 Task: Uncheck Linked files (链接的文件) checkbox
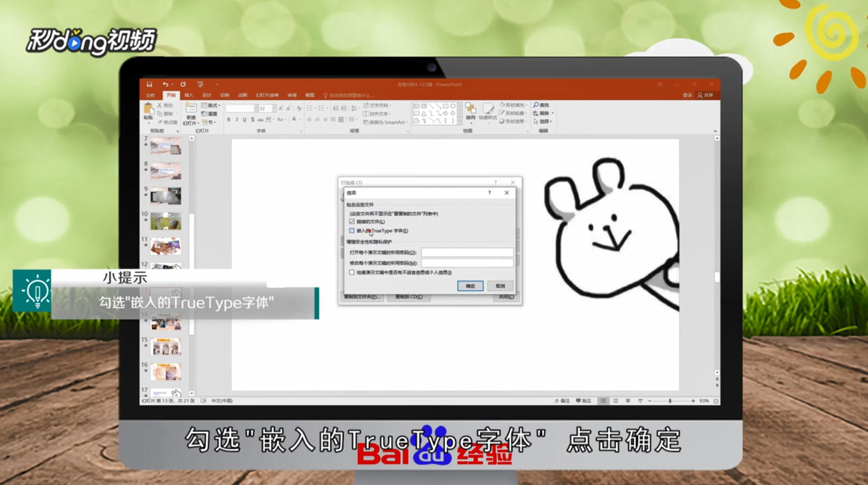(x=352, y=221)
